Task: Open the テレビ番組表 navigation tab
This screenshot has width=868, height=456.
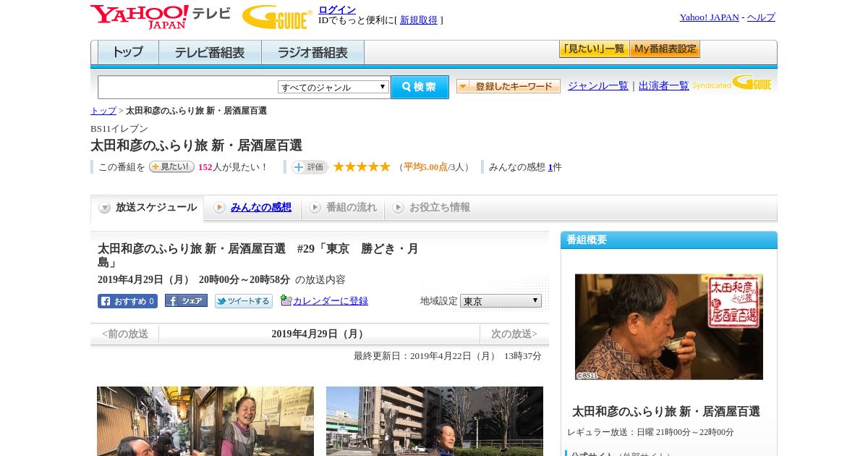Action: coord(210,53)
